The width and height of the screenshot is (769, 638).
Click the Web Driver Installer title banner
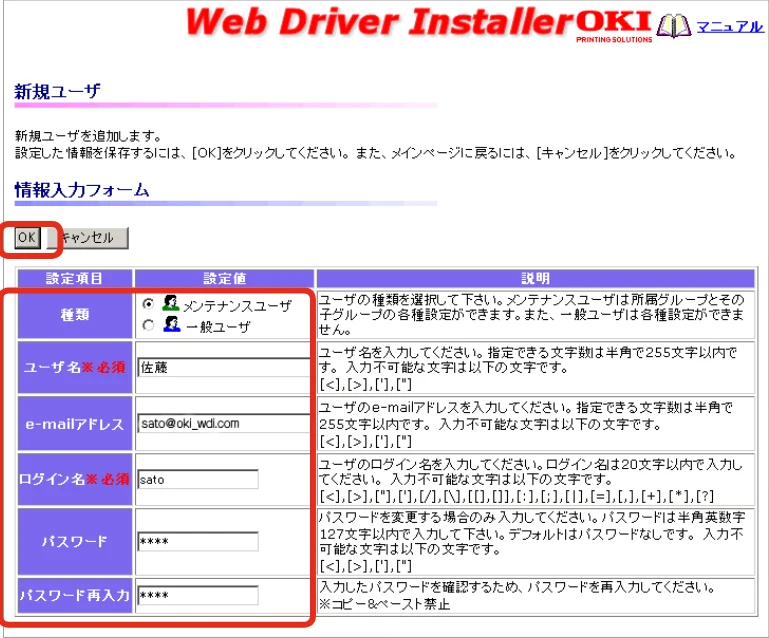pos(379,22)
